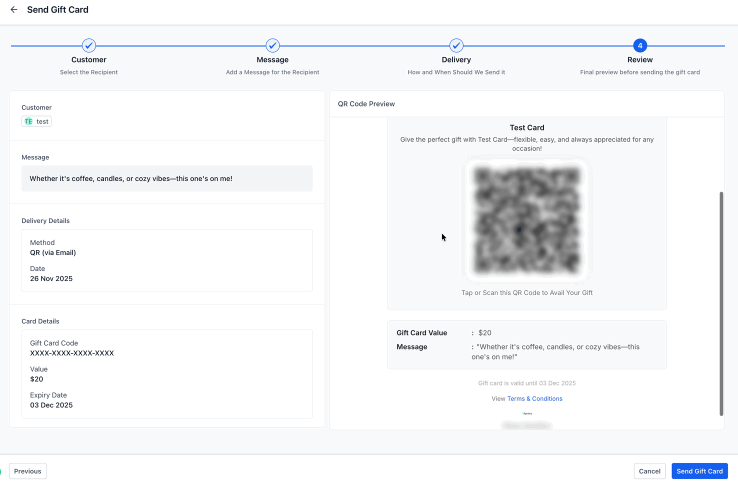Select the Message step title
The height and width of the screenshot is (483, 738).
[273, 60]
